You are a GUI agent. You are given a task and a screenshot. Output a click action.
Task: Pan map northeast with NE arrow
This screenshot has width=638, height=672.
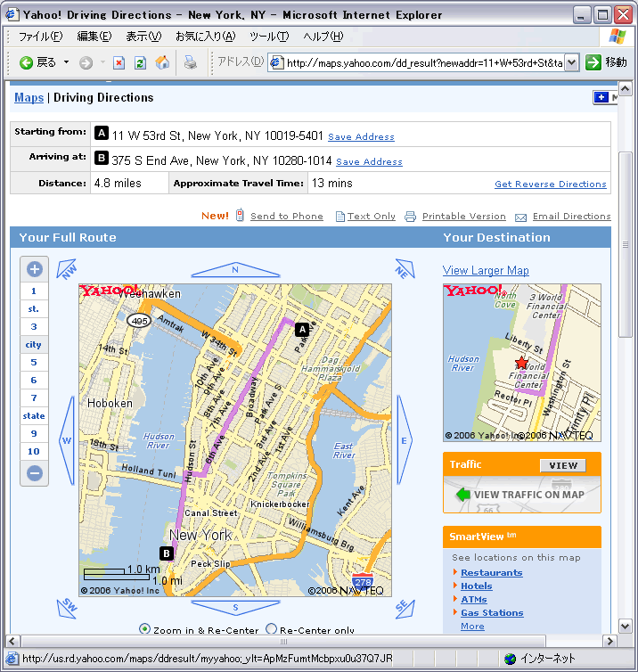(405, 269)
